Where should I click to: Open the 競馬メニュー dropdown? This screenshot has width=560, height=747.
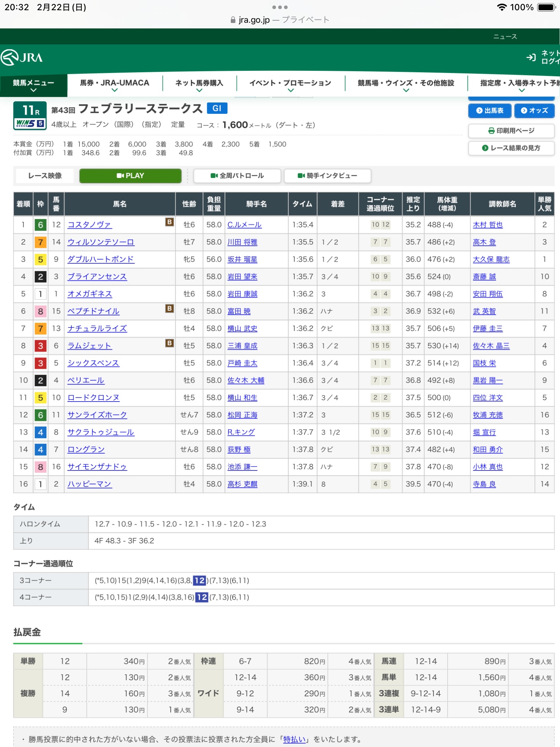point(34,85)
